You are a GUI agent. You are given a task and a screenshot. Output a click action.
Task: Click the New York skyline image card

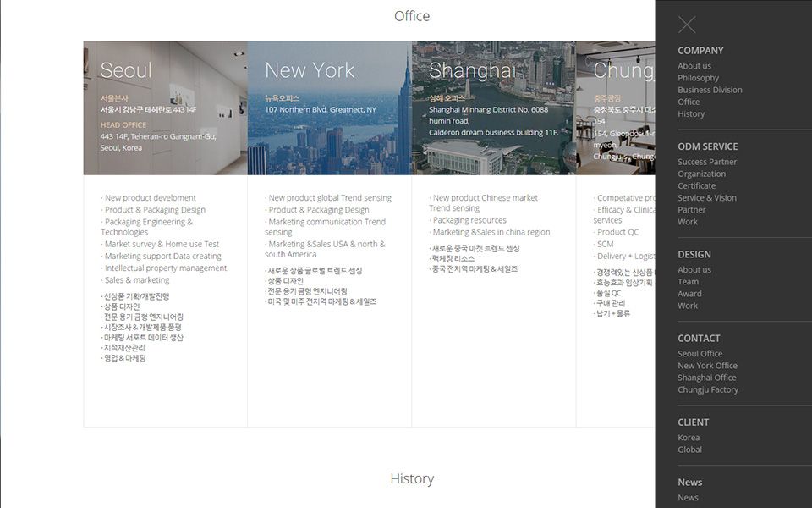[x=329, y=108]
